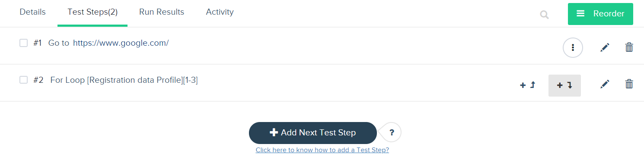Click the Add Next Test Step button
The image size is (644, 166).
click(313, 133)
